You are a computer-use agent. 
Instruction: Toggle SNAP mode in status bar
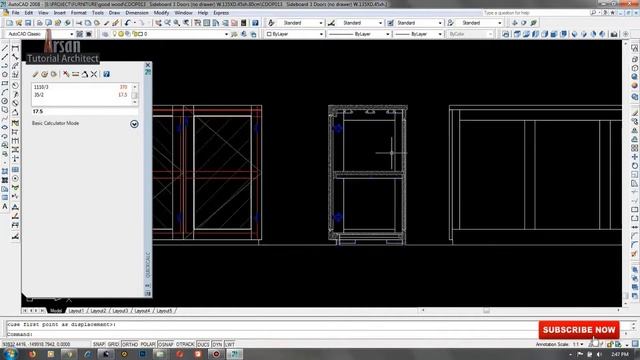click(x=99, y=344)
